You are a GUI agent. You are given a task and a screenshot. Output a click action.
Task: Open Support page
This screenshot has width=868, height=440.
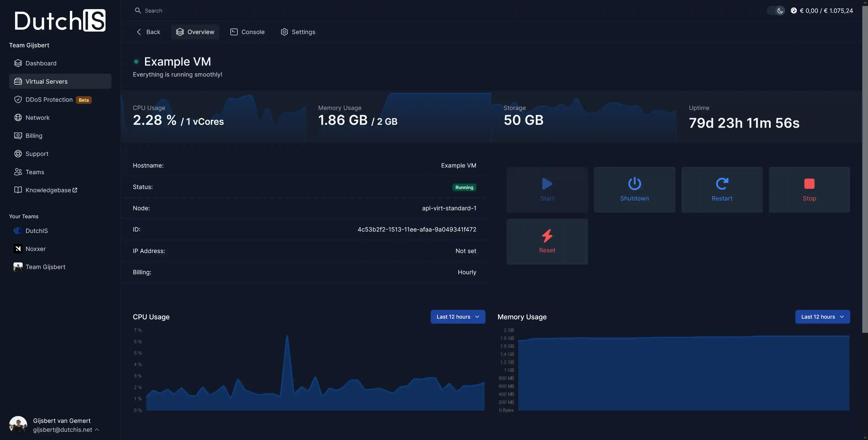60,154
